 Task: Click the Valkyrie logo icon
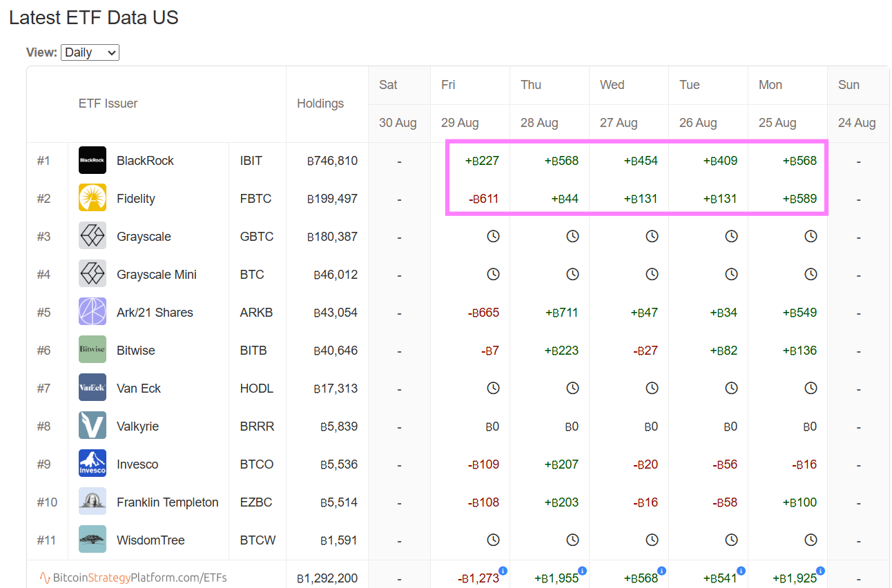pyautogui.click(x=93, y=426)
